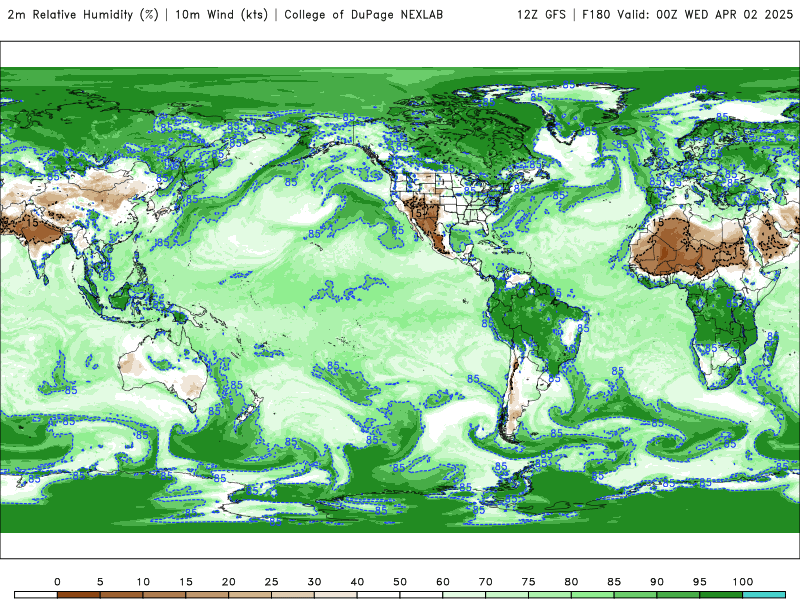The height and width of the screenshot is (600, 800).
Task: Select the dark brown 0–5 legend swatch
Action: pos(79,595)
